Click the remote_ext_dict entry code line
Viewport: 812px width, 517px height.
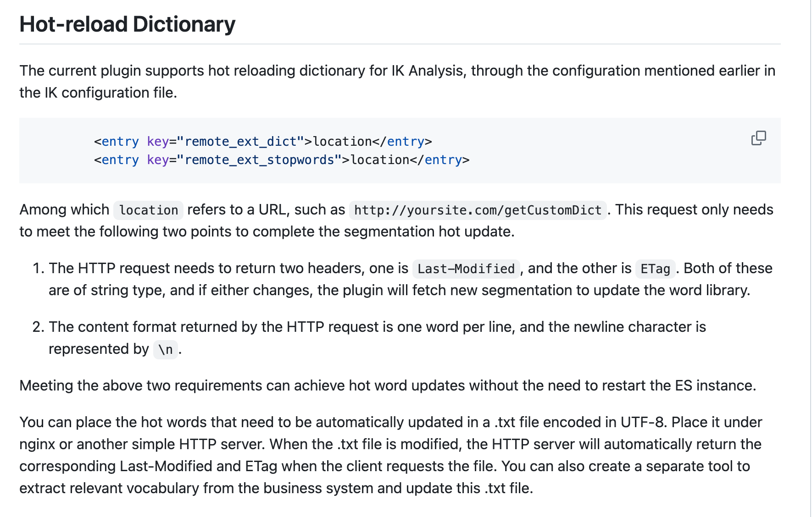[x=263, y=142]
